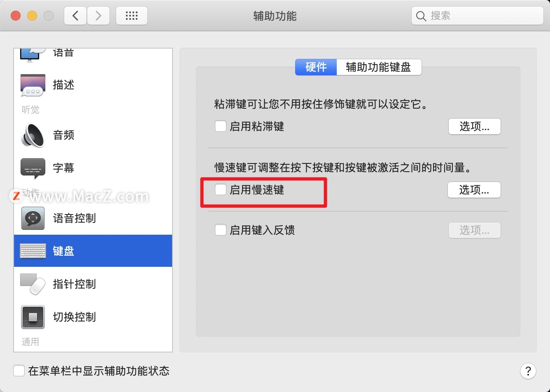Go back with the left chevron
The width and height of the screenshot is (550, 392).
point(75,16)
